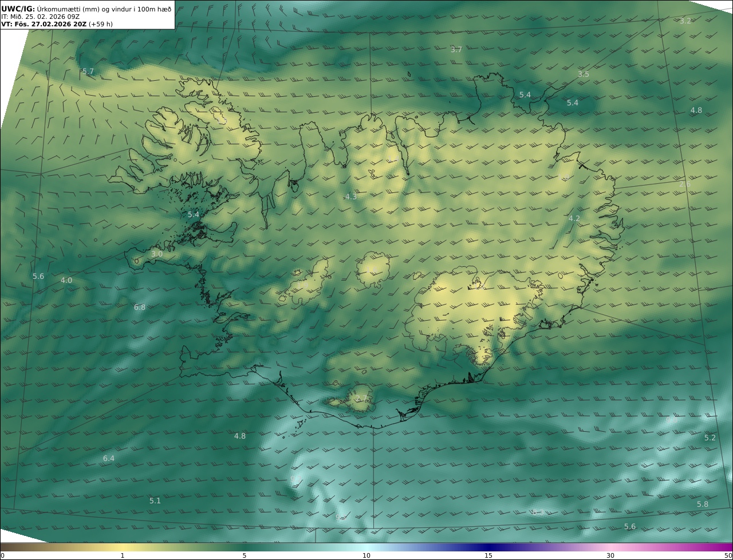Pick the '3.5' value label
This screenshot has height=560, width=733.
click(583, 74)
